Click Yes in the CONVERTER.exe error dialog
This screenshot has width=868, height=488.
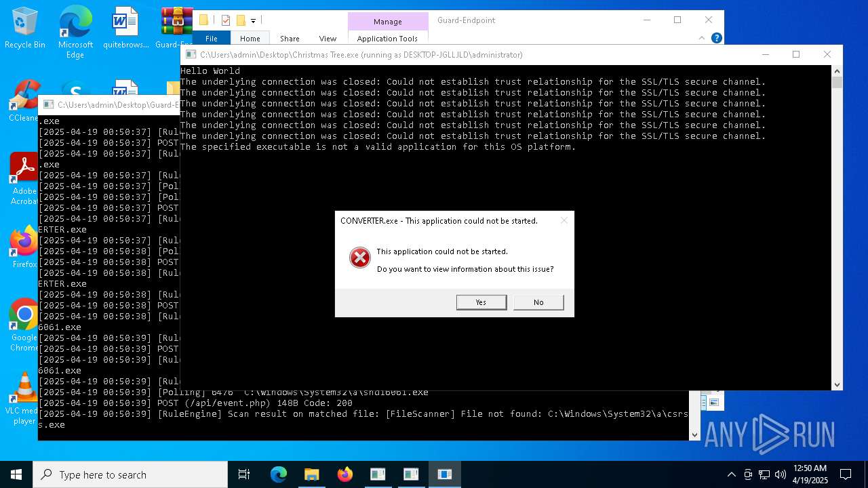pyautogui.click(x=481, y=302)
